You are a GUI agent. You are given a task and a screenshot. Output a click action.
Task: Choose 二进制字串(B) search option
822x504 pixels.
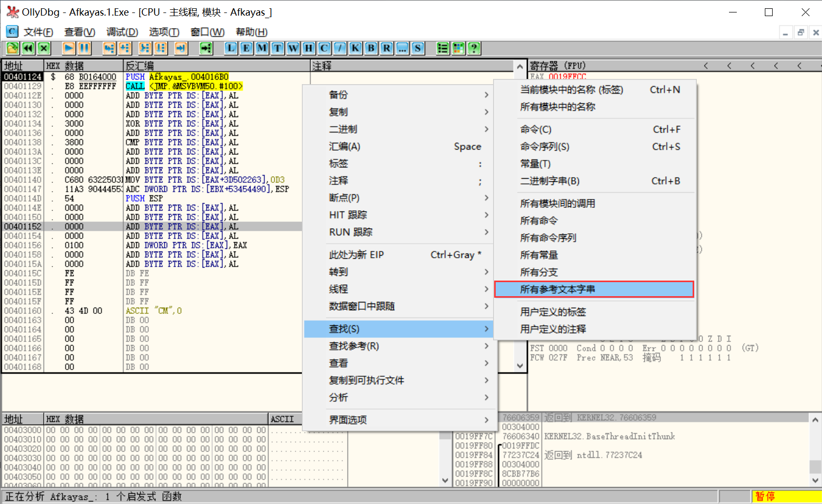[x=594, y=181]
